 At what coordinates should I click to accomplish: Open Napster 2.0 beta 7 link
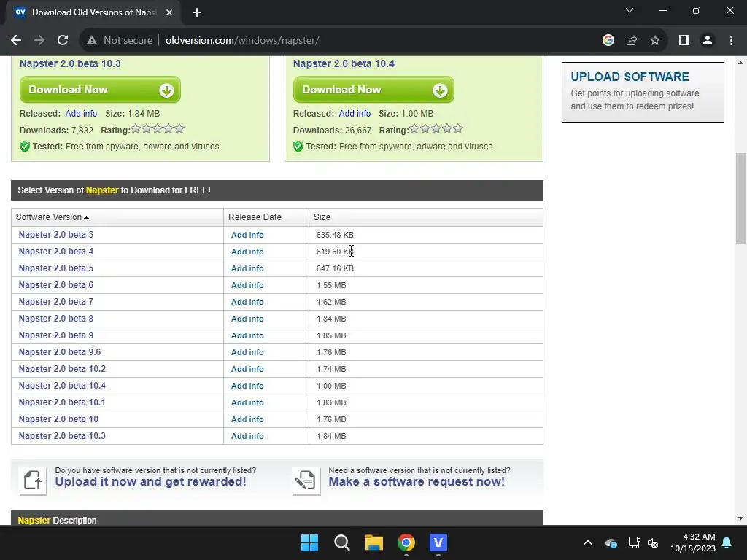pyautogui.click(x=55, y=302)
